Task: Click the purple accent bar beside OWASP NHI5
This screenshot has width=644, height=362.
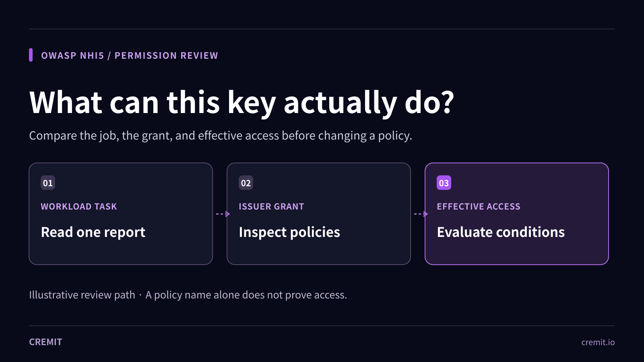Action: 31,55
